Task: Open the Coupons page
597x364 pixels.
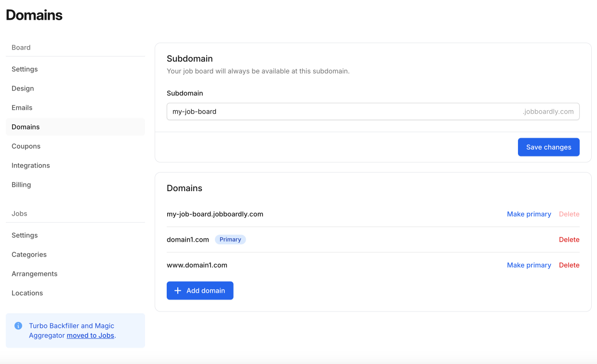Action: pos(26,146)
